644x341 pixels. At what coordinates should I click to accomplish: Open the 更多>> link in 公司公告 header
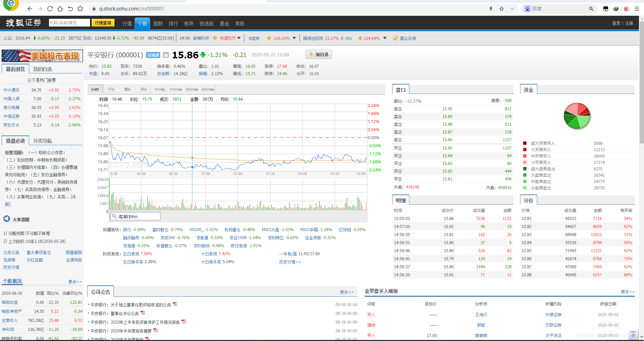[x=347, y=292]
